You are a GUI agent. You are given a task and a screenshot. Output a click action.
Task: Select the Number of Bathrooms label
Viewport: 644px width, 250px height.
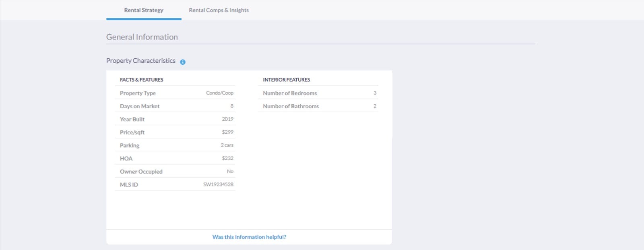pos(291,106)
